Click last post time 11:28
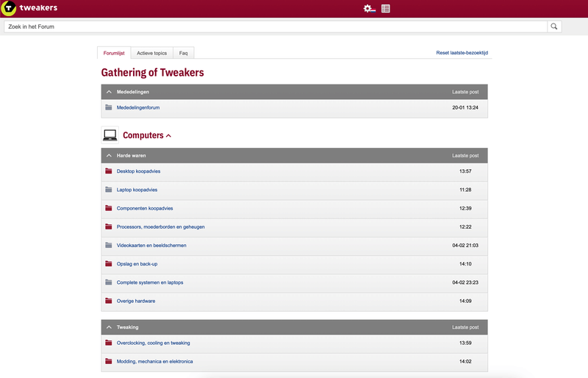Viewport: 588px width, 378px height. pyautogui.click(x=465, y=190)
